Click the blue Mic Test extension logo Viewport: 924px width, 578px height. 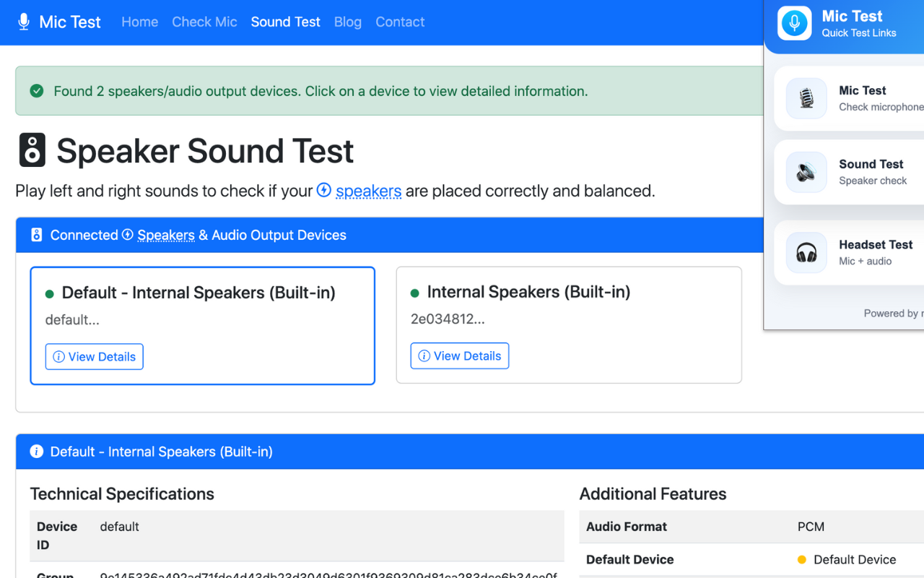tap(795, 23)
